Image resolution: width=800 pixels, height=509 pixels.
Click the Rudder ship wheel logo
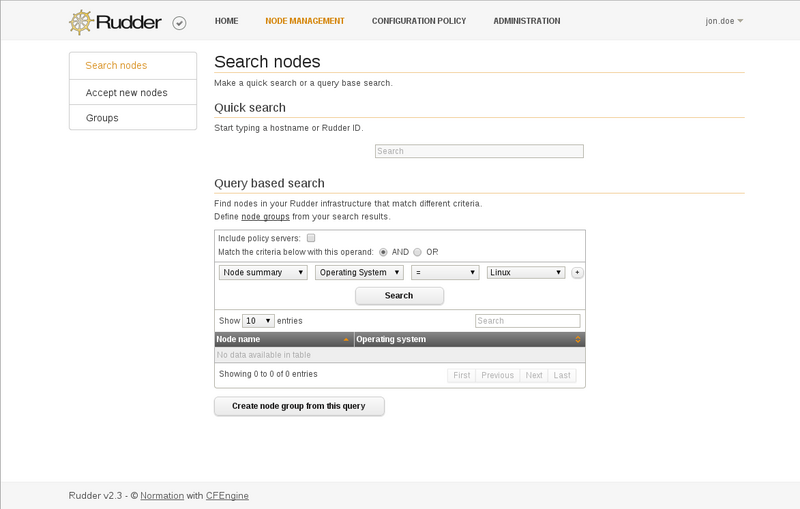(x=81, y=22)
